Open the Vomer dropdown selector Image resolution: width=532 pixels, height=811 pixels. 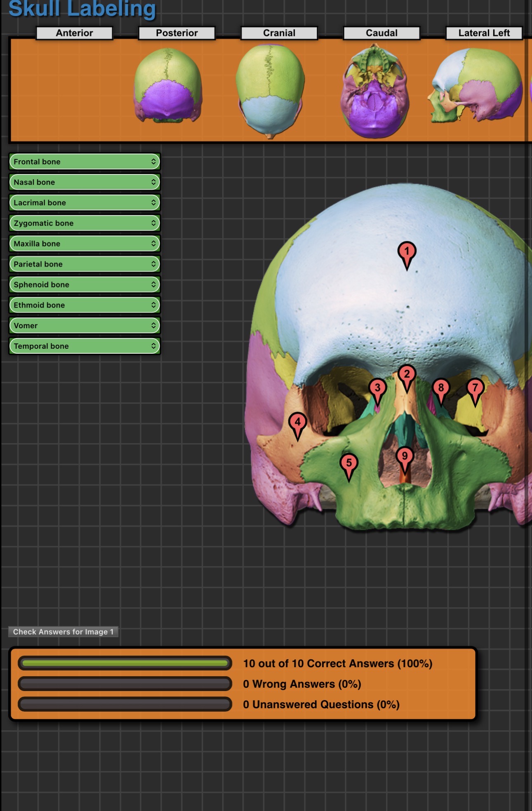[x=85, y=326]
